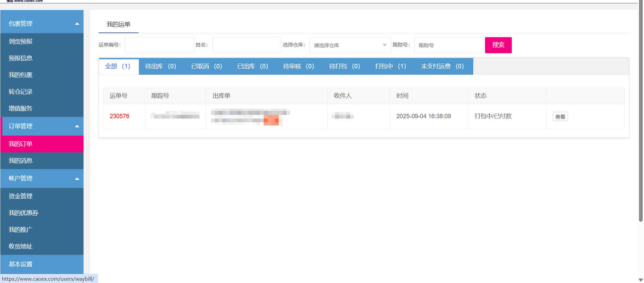Screen dimensions: 644x283
Task: Open 收货地址 in the sidebar
Action: 21,246
